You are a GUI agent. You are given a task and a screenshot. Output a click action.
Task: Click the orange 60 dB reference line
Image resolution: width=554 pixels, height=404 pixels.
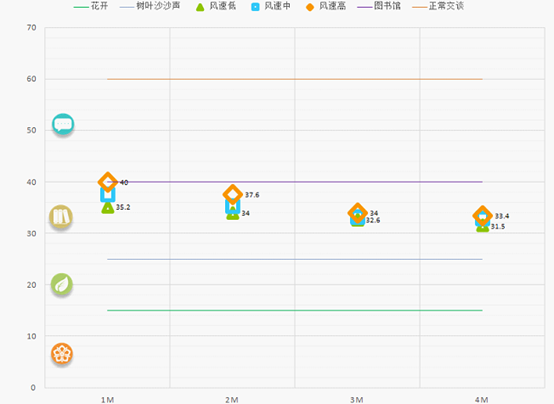[295, 79]
